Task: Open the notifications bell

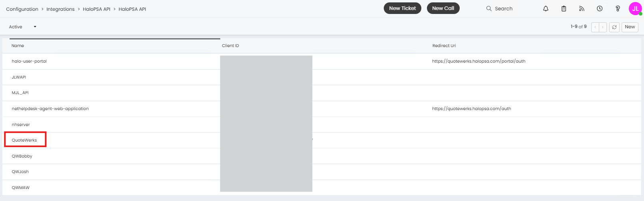Action: tap(546, 8)
